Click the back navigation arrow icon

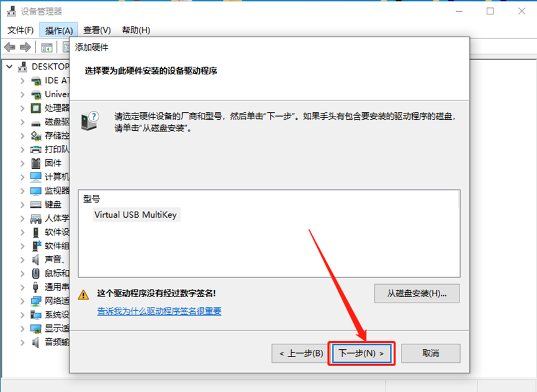click(9, 47)
